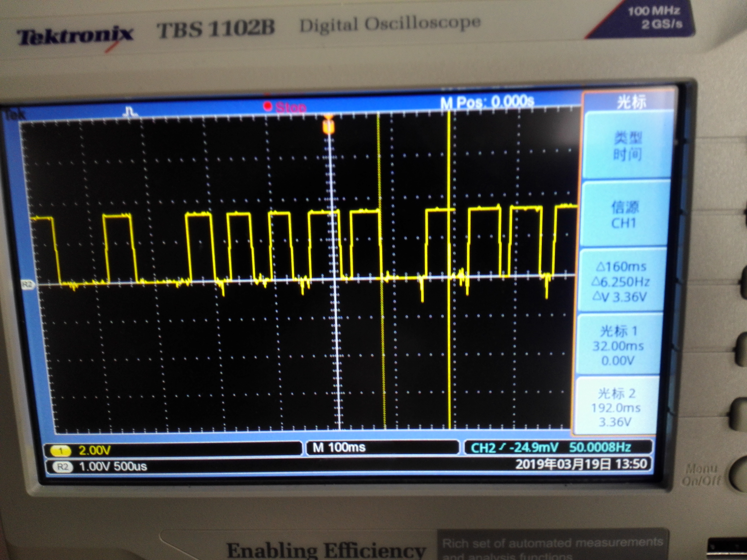Click the R2 reference waveform marker
Image resolution: width=747 pixels, height=560 pixels.
(27, 285)
